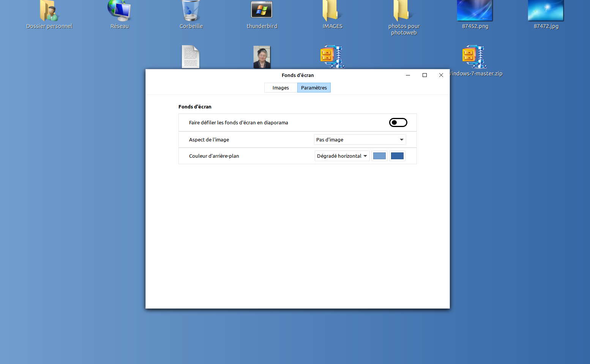Click the Fonds d'écran section heading
Image resolution: width=590 pixels, height=364 pixels.
click(x=195, y=107)
